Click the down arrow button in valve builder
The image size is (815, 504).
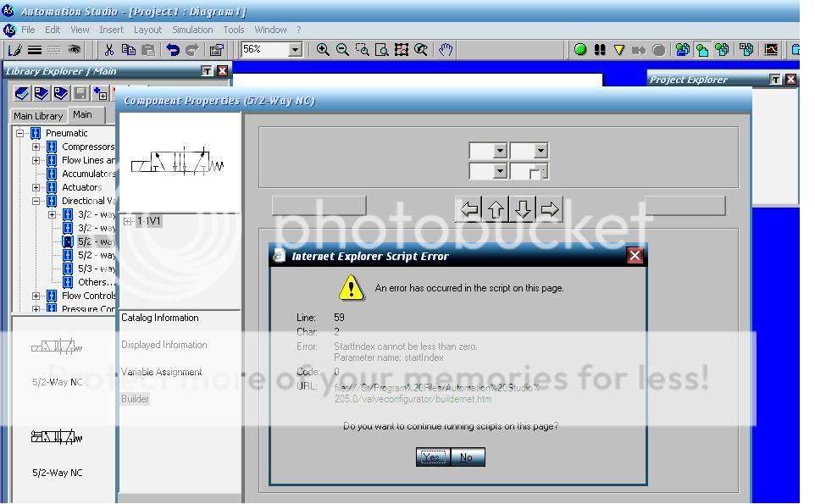point(523,209)
